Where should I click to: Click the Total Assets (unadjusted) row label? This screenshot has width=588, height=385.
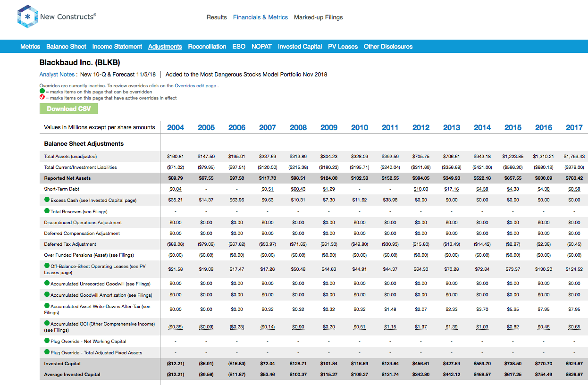(x=70, y=156)
